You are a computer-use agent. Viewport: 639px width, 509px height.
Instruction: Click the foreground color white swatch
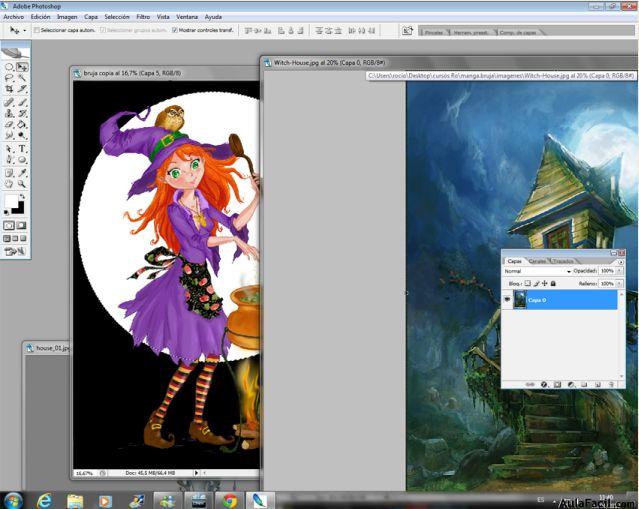coord(11,201)
